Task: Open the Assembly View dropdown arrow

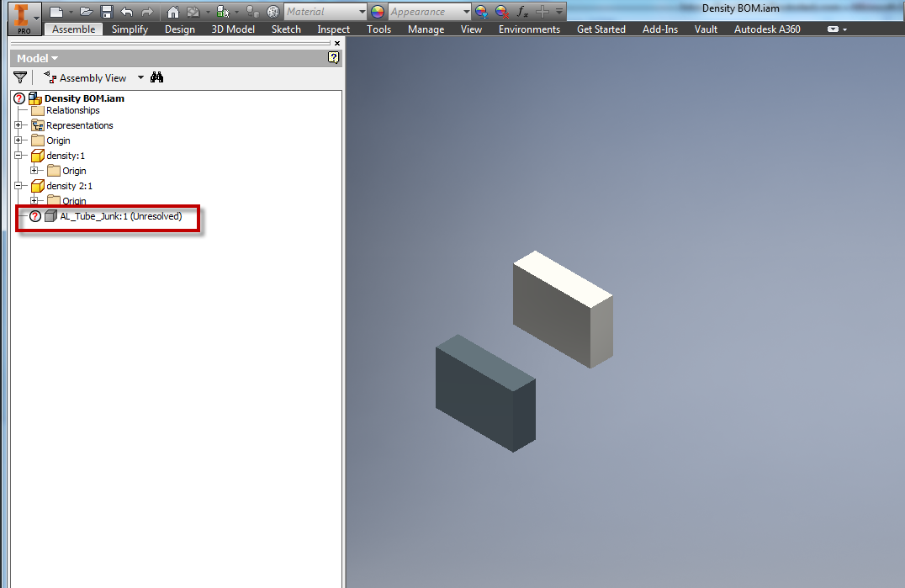Action: pyautogui.click(x=140, y=77)
